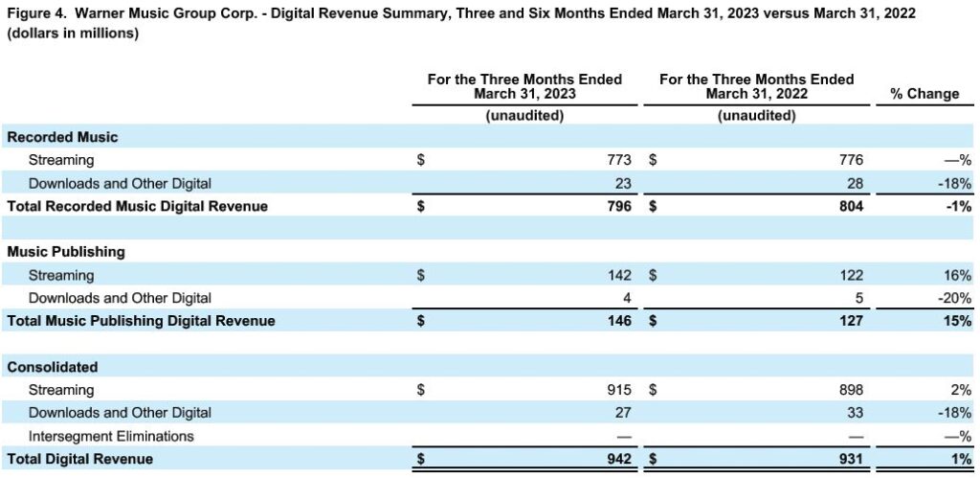The image size is (980, 478).
Task: Click the —% change for Intersegment Eliminations
Action: pos(959,436)
